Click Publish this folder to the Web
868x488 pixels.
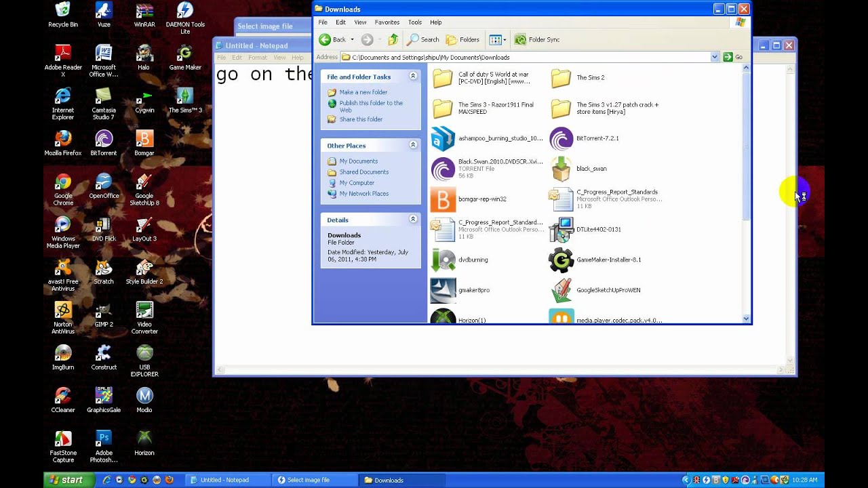(x=371, y=106)
